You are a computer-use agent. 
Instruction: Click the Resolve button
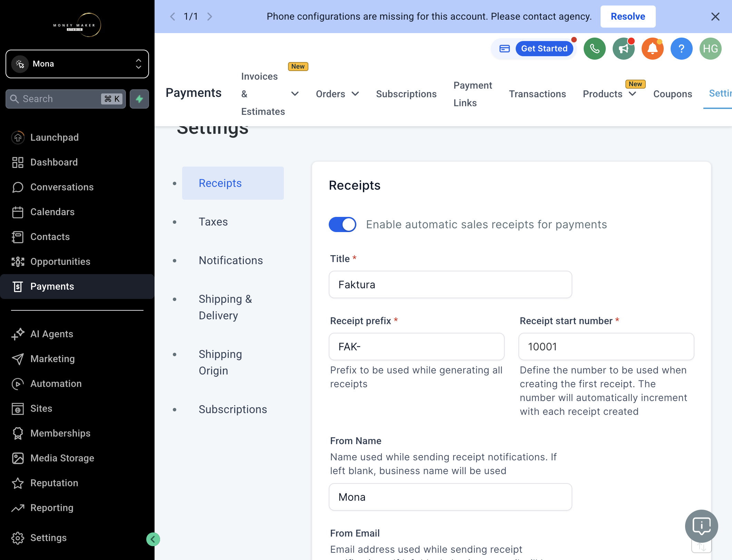(x=628, y=17)
